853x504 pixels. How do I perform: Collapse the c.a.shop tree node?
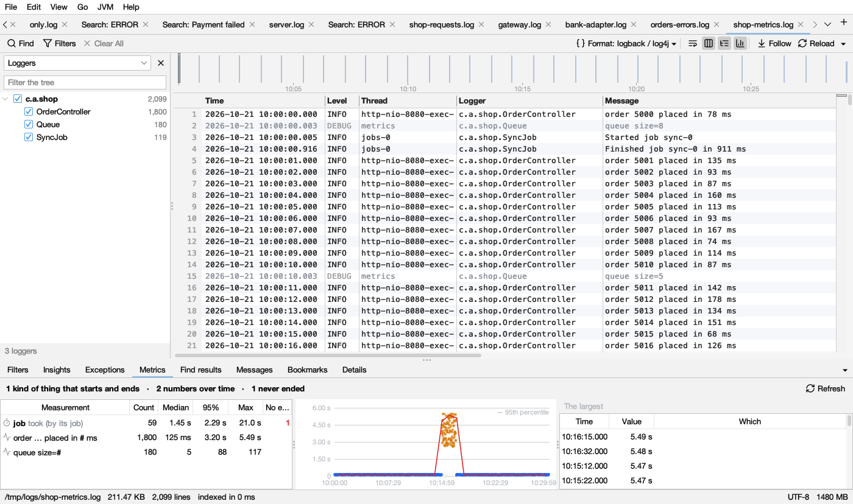pyautogui.click(x=6, y=99)
